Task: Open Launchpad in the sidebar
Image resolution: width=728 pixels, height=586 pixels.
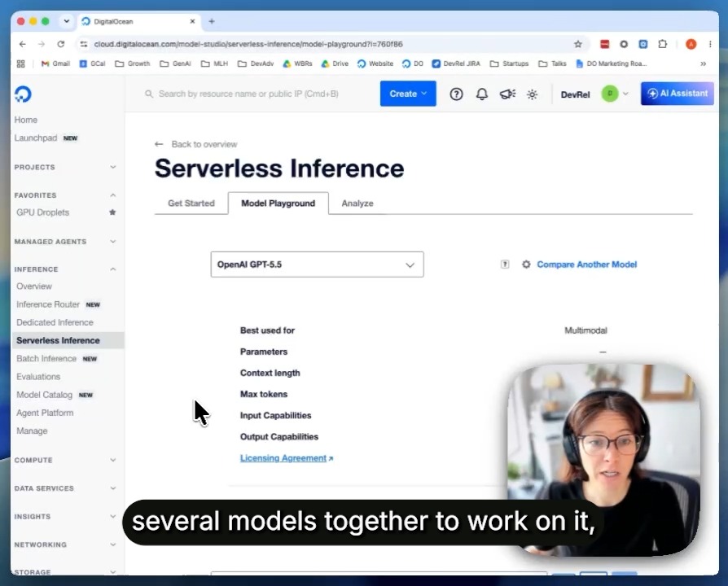Action: tap(36, 138)
